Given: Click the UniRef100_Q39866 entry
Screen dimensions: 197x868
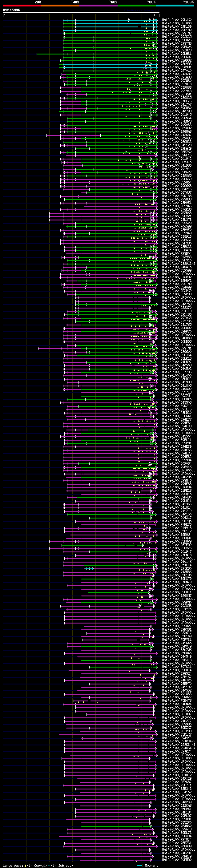Looking at the screenshot, I should pos(177,88).
